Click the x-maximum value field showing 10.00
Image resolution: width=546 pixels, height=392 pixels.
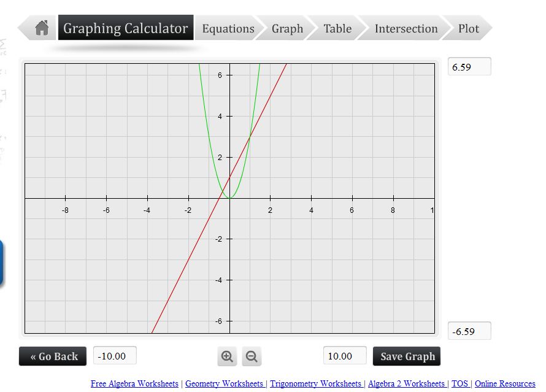344,355
